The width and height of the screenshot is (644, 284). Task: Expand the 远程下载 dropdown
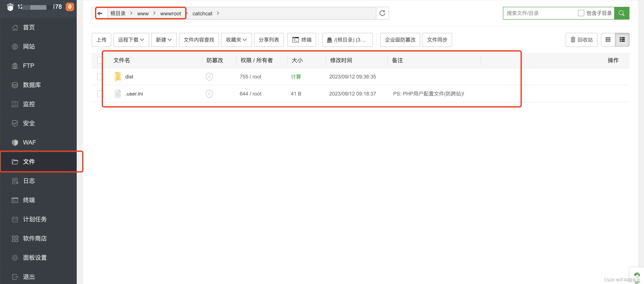[131, 39]
